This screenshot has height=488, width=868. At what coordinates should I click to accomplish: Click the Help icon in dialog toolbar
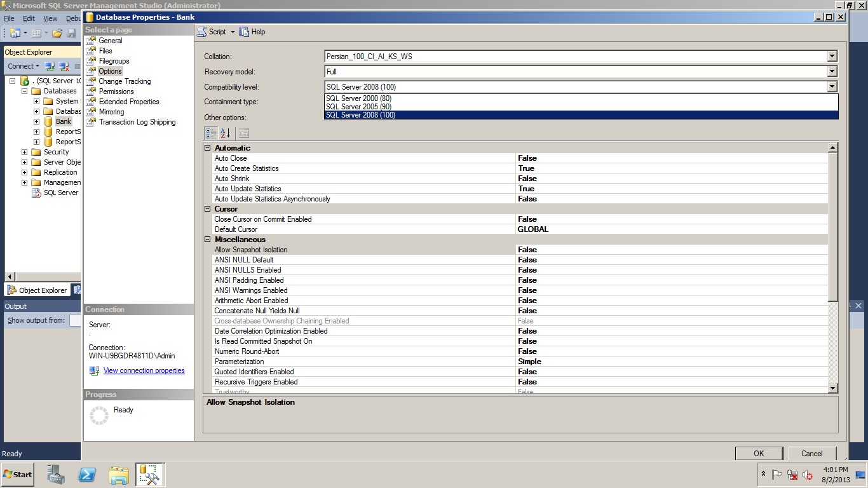244,32
